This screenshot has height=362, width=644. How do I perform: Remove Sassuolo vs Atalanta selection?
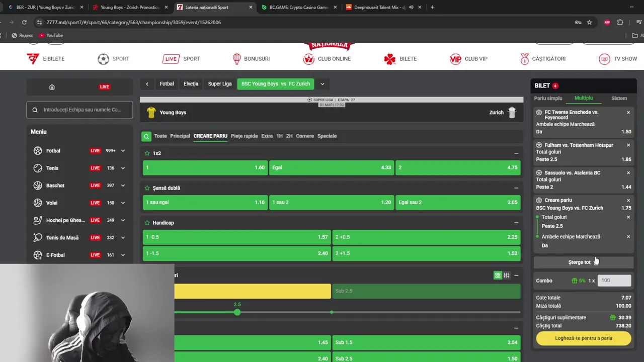tap(628, 173)
